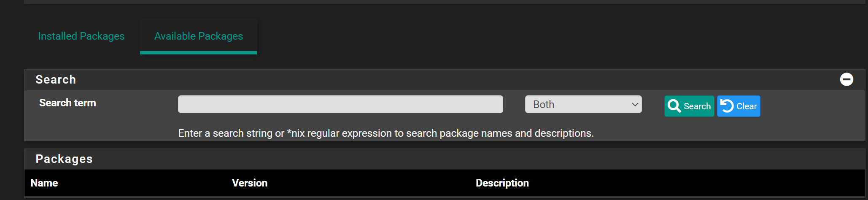Click the Name column header
The width and height of the screenshot is (868, 200).
pyautogui.click(x=44, y=183)
